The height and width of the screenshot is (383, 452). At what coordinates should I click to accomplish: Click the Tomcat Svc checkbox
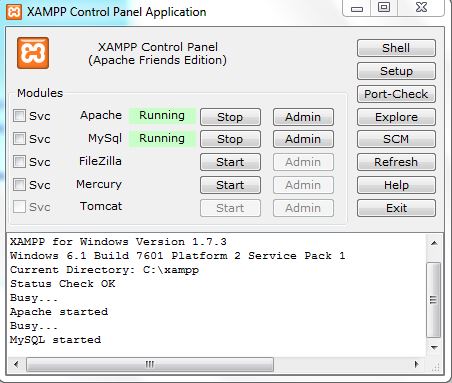click(19, 207)
